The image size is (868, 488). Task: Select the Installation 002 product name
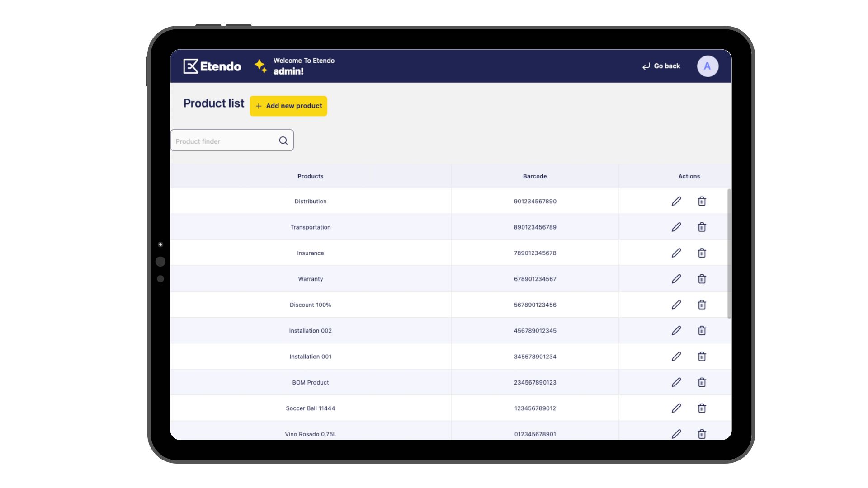pos(311,330)
